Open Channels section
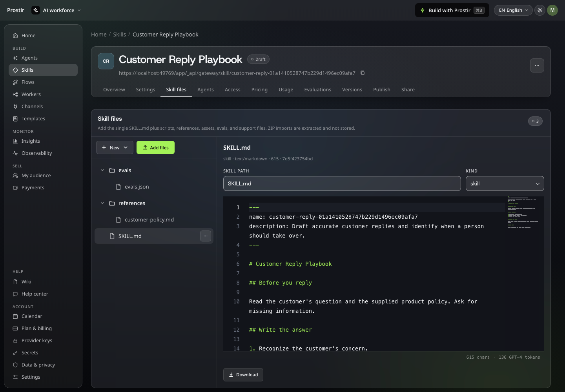 [x=43, y=106]
